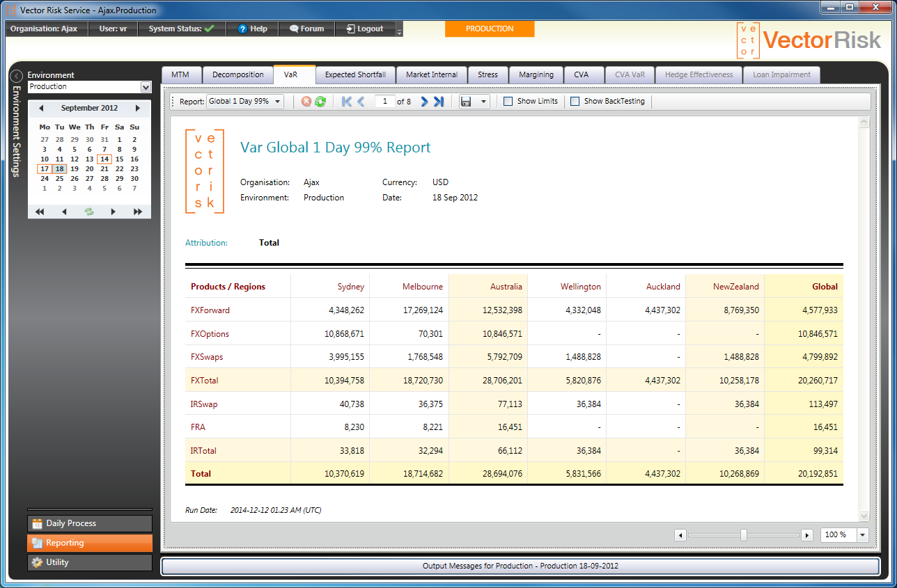Click zoom slider left decrease arrow

[x=681, y=535]
